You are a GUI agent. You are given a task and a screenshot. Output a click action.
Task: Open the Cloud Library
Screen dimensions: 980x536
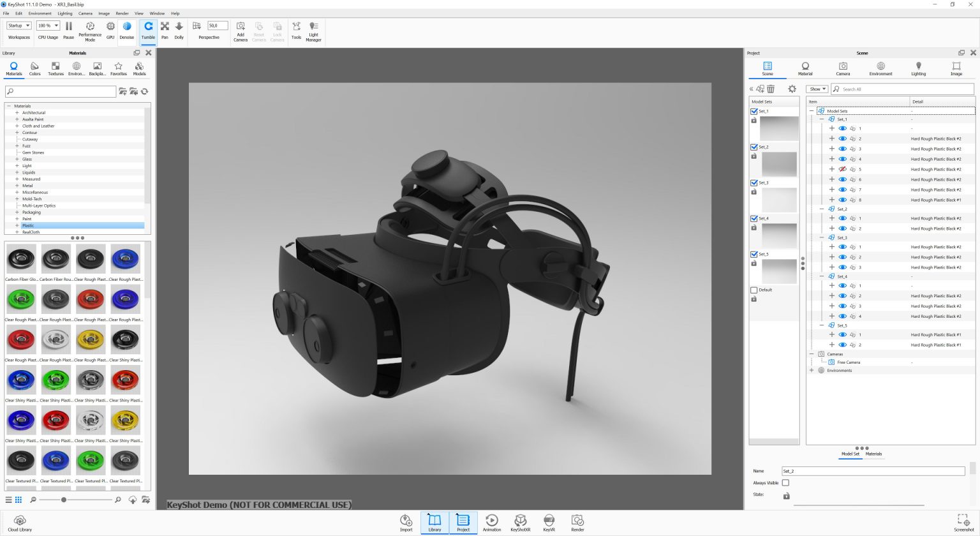point(20,521)
